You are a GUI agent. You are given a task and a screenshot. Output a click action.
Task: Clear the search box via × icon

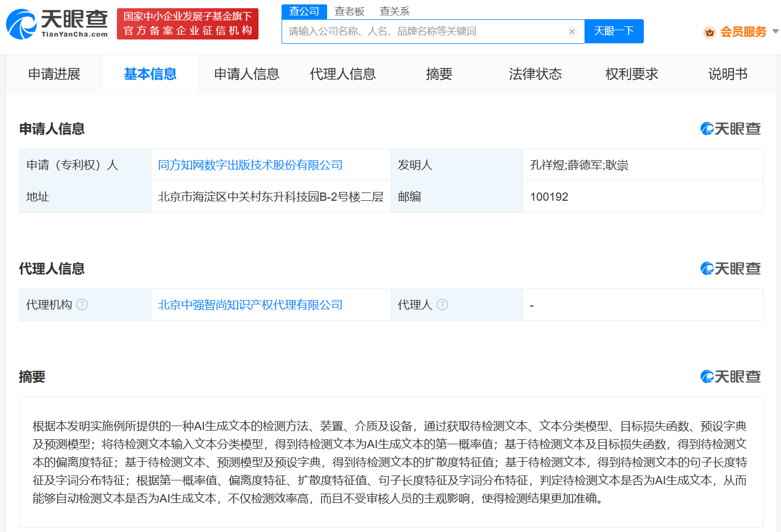click(x=572, y=31)
